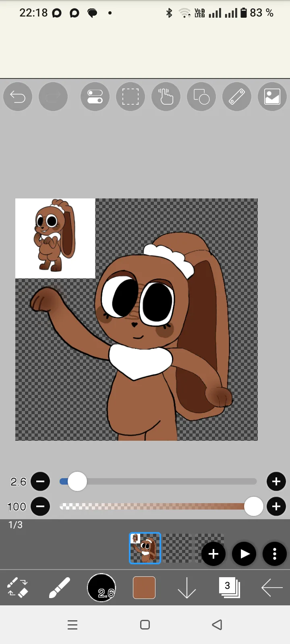Click the opacity slider handle

(254, 506)
